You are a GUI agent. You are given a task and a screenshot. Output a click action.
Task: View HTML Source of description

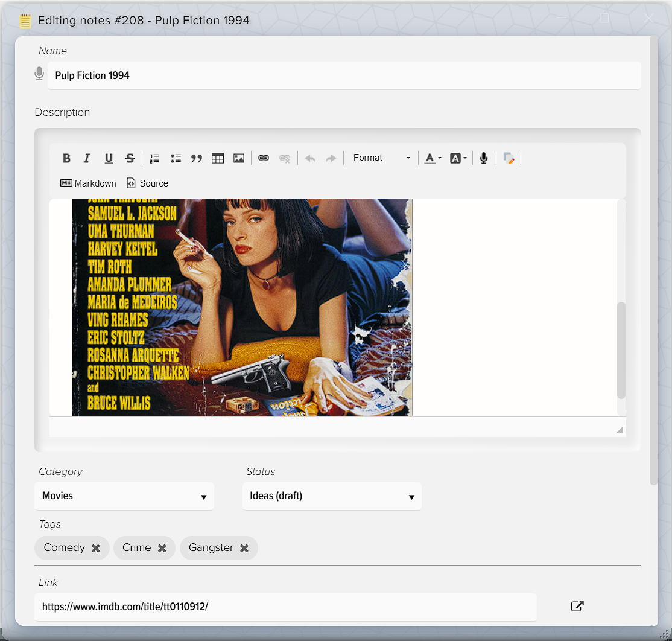pyautogui.click(x=147, y=183)
